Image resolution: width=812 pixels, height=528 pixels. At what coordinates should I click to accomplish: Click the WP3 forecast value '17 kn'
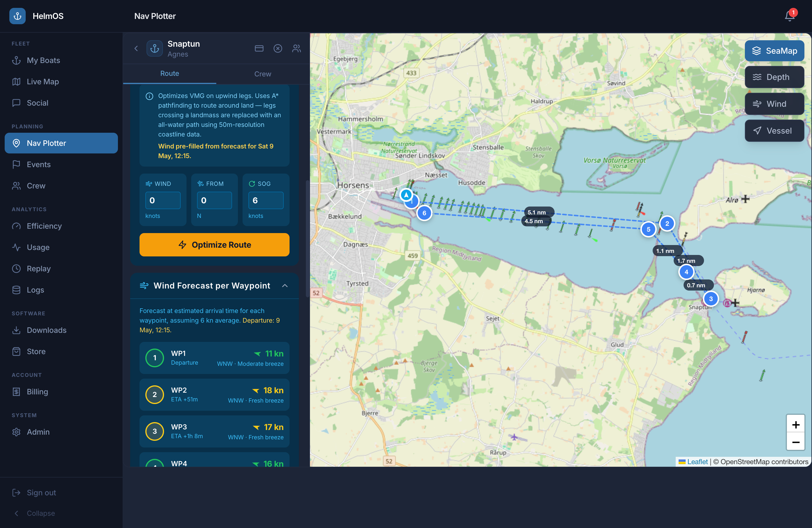tap(273, 427)
